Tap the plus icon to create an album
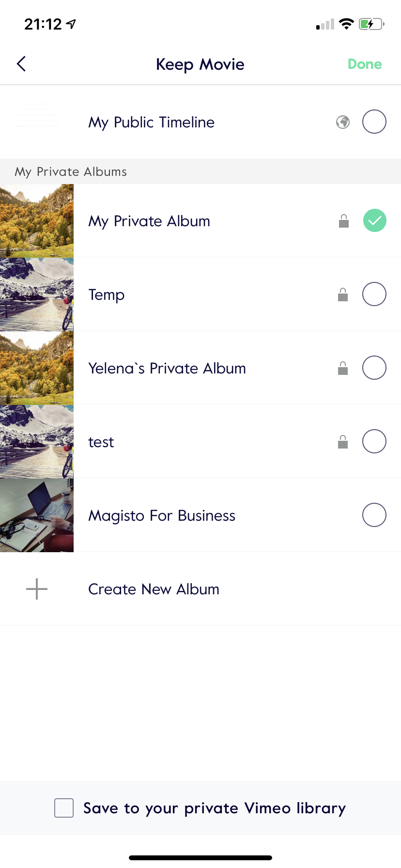Screen dimensions: 401x868 (x=37, y=589)
